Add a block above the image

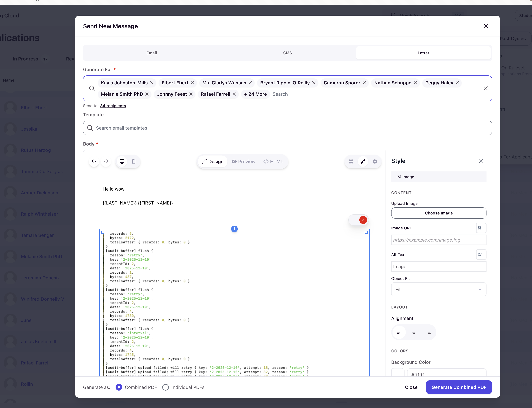pyautogui.click(x=234, y=229)
